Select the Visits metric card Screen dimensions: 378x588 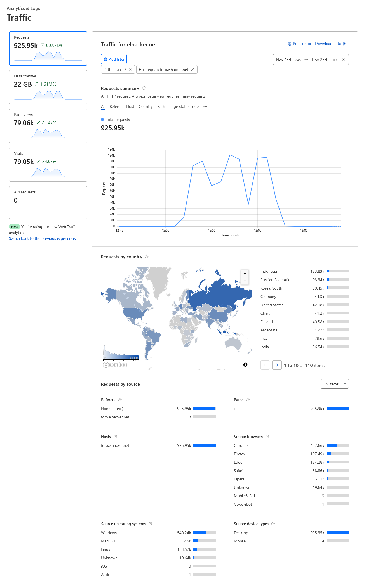48,165
